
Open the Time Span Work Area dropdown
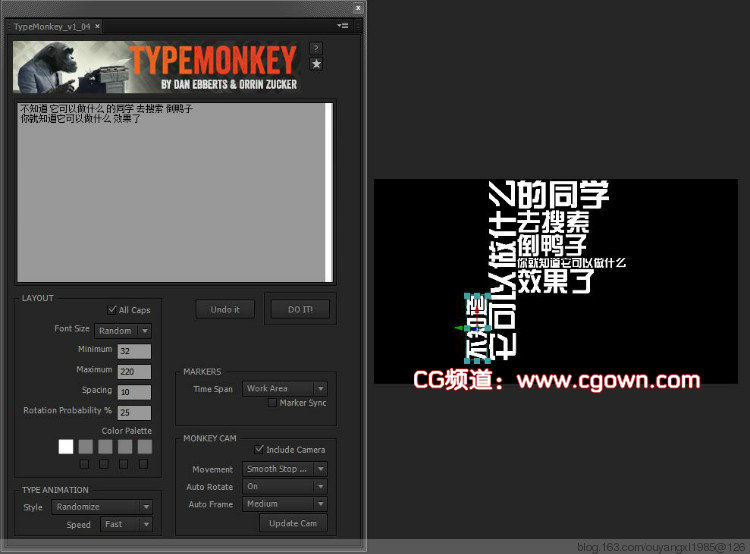point(285,388)
